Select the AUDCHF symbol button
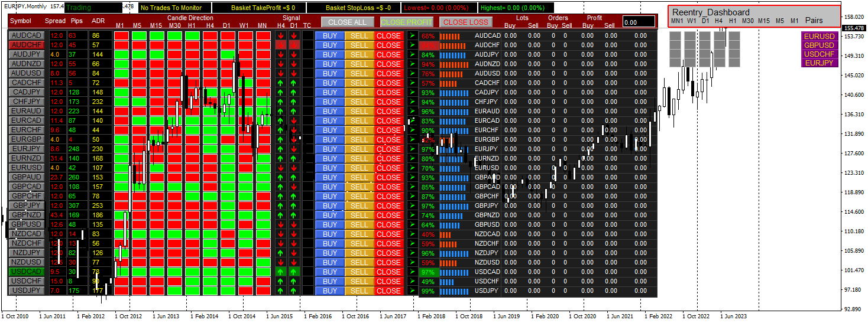868x323 pixels. [27, 45]
